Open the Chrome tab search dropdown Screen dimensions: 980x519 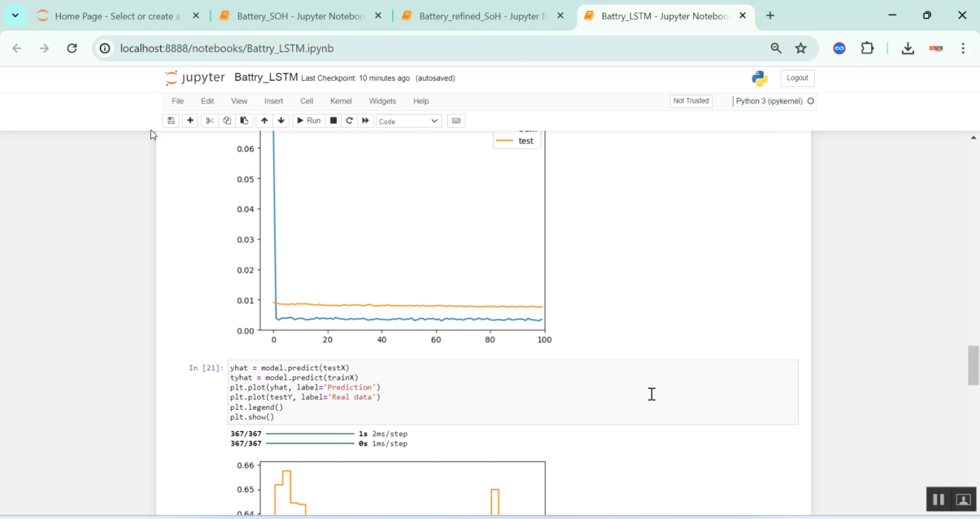point(15,16)
